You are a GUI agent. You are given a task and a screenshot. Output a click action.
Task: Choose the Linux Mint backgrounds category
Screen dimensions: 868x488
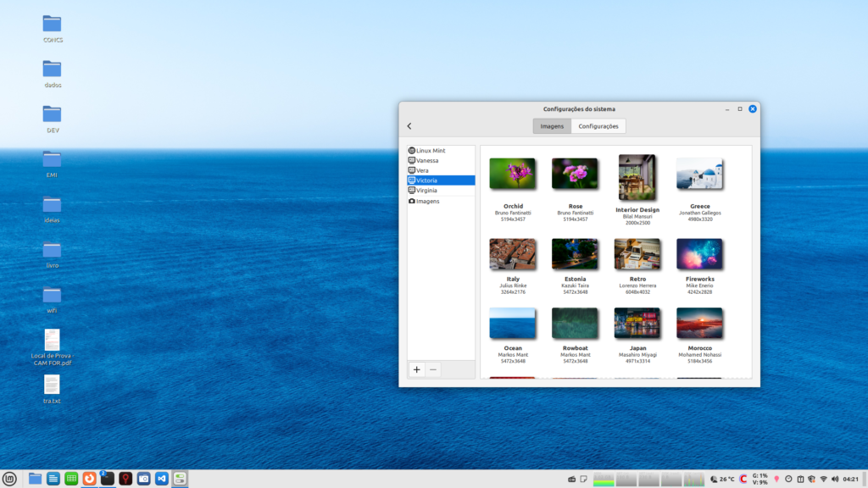tap(431, 150)
